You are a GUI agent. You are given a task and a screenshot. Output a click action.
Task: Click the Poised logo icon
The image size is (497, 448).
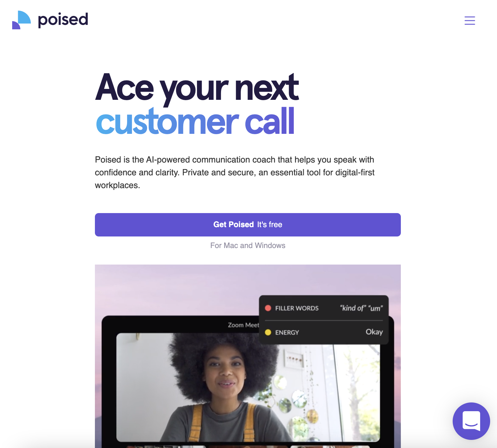coord(22,20)
